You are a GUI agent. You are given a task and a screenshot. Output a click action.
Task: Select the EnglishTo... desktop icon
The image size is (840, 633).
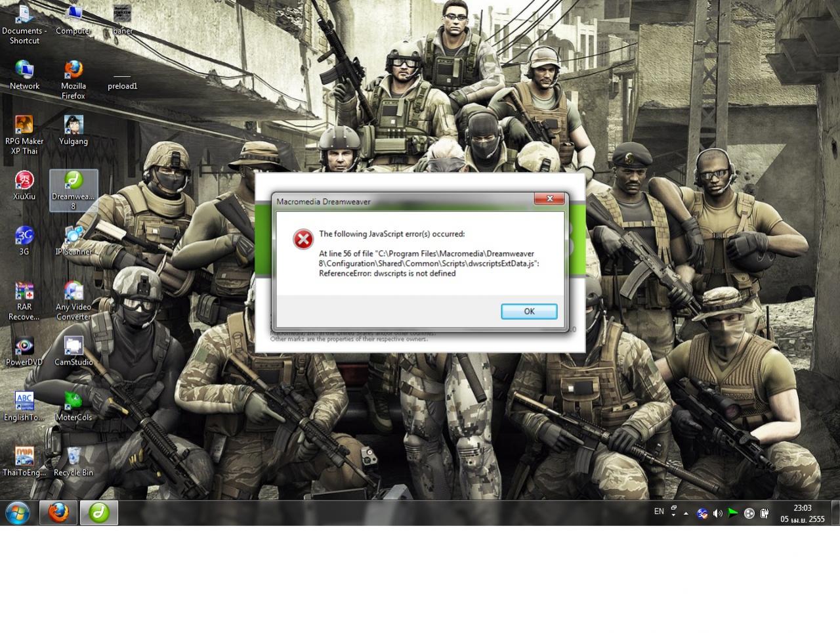coord(24,406)
